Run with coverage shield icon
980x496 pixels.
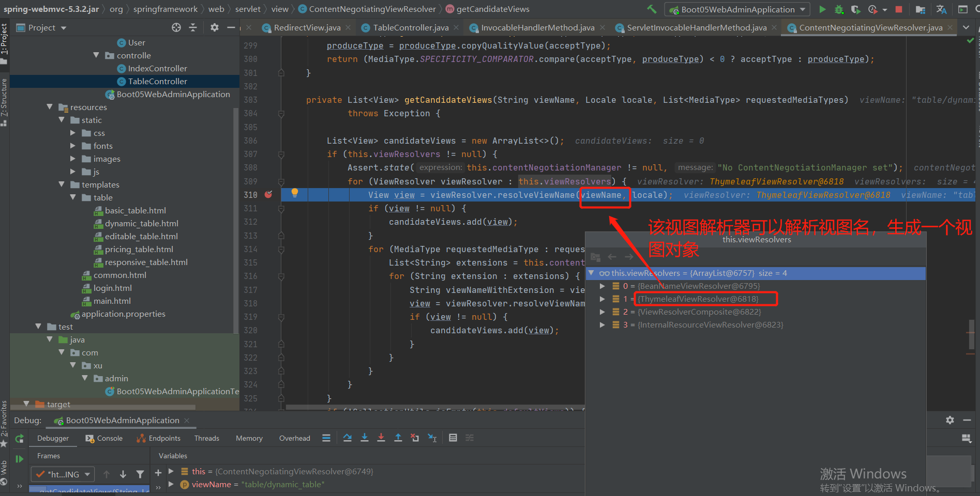856,9
